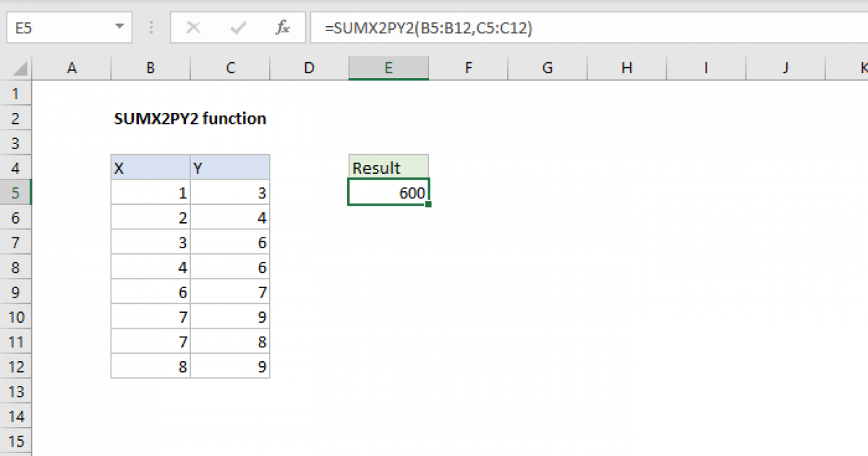Click the Y column header cell
Screen dimensions: 868x456
pos(230,166)
